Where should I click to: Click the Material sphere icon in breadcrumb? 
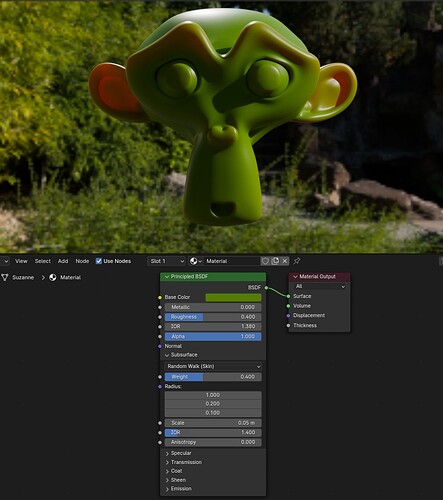(x=53, y=277)
